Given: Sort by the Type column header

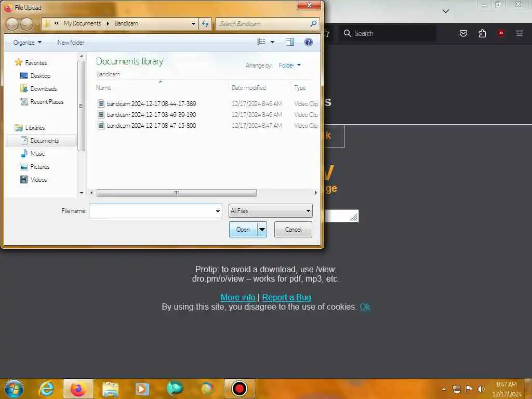Looking at the screenshot, I should (x=300, y=87).
